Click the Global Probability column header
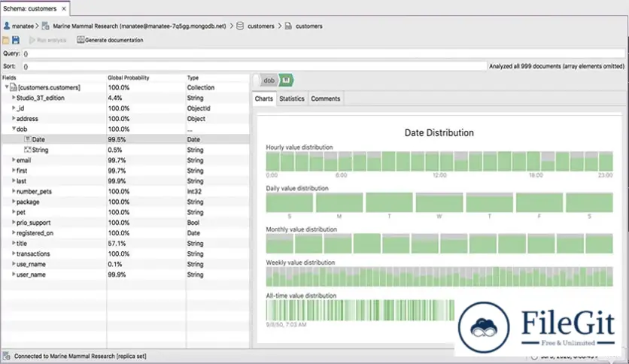Screen dimensions: 629x364 click(129, 77)
